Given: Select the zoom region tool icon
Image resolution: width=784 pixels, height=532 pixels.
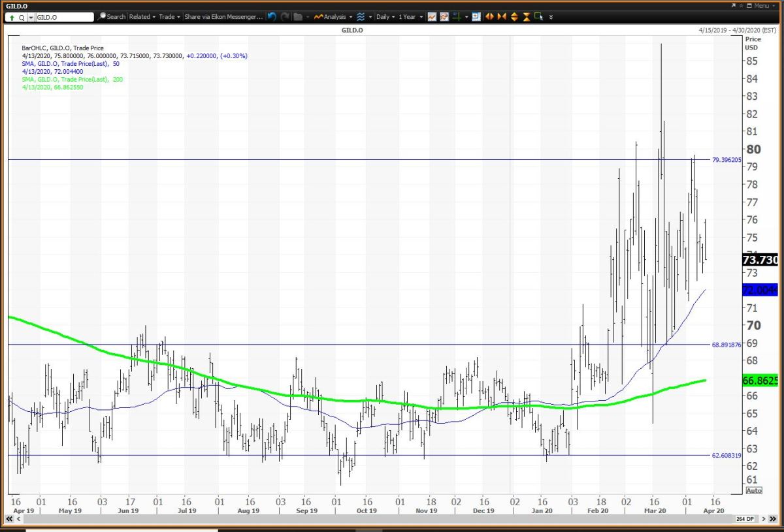Looking at the screenshot, I should pos(538,17).
